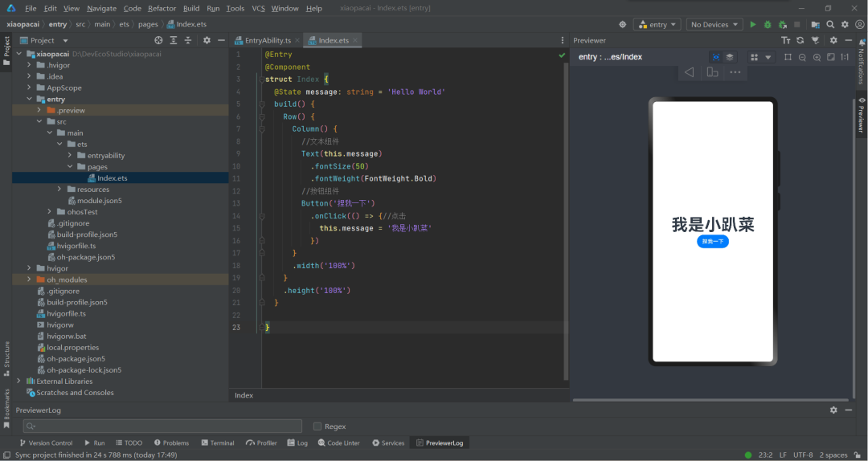Toggle the previewer inspector eye icon
868x461 pixels.
pos(715,57)
